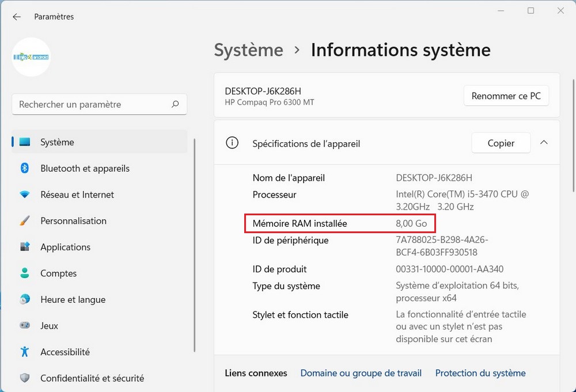
Task: Click the Liens connexes label
Action: tap(256, 373)
